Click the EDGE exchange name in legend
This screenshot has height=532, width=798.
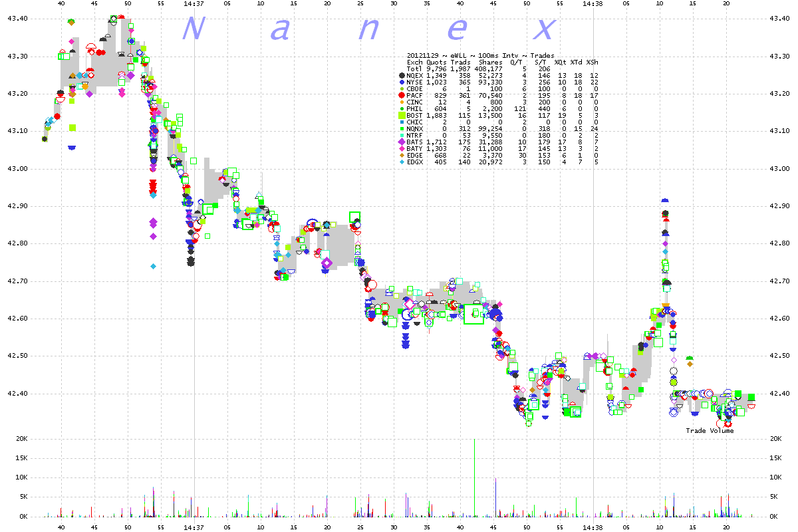tap(415, 156)
